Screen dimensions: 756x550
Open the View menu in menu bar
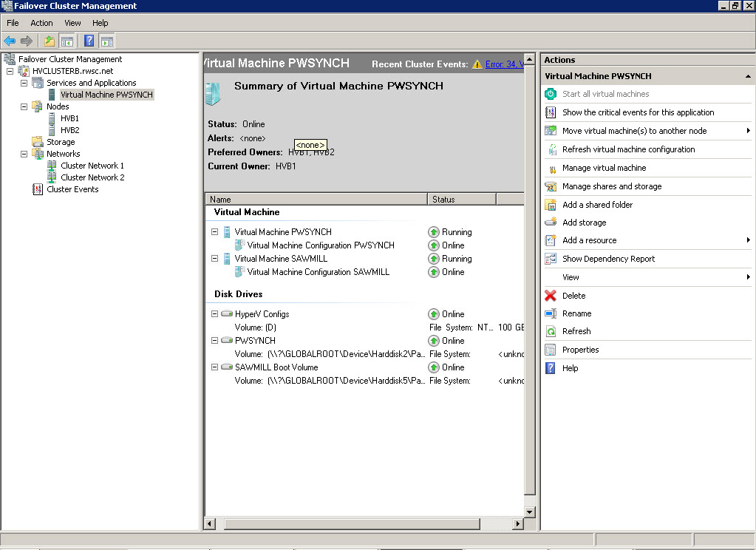point(72,23)
